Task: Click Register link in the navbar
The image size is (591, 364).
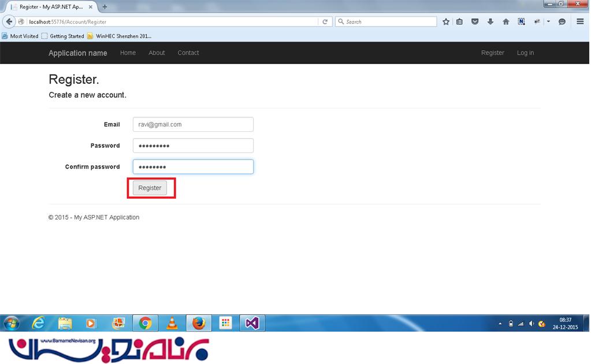Action: 492,53
